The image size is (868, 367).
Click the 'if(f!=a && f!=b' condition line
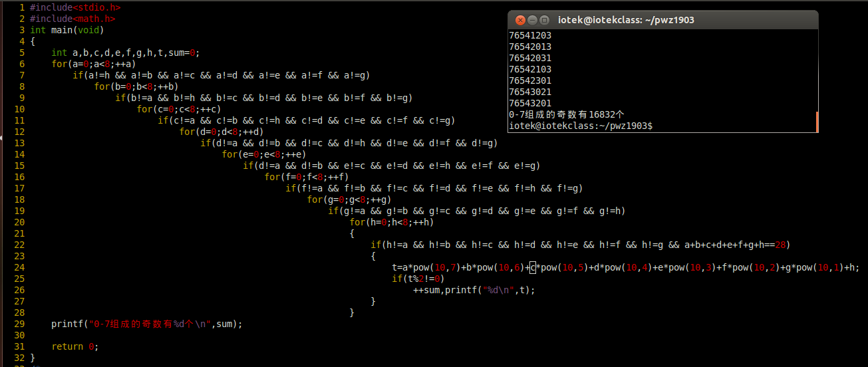(x=434, y=188)
